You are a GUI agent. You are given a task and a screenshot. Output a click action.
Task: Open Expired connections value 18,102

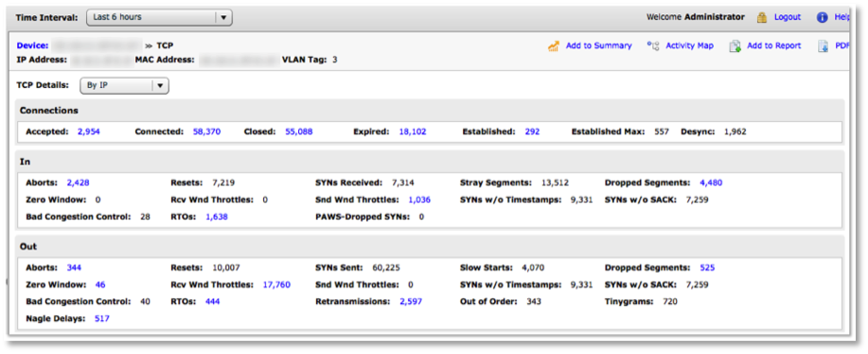click(x=413, y=132)
